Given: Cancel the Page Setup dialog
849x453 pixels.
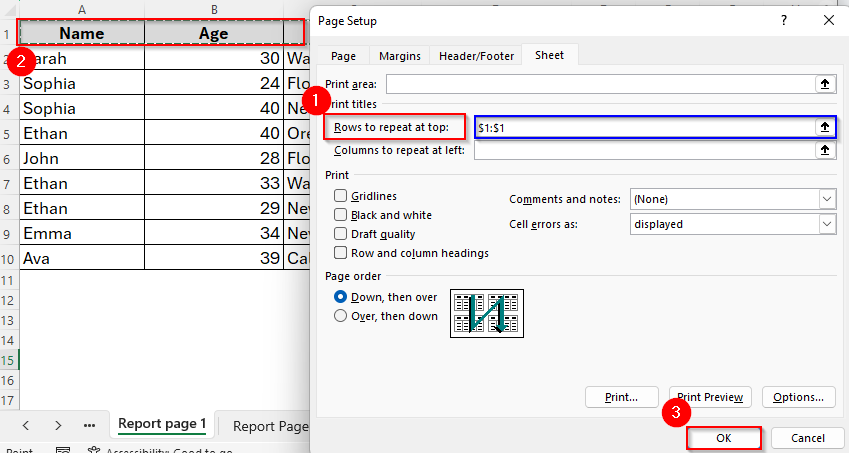Looking at the screenshot, I should 807,438.
